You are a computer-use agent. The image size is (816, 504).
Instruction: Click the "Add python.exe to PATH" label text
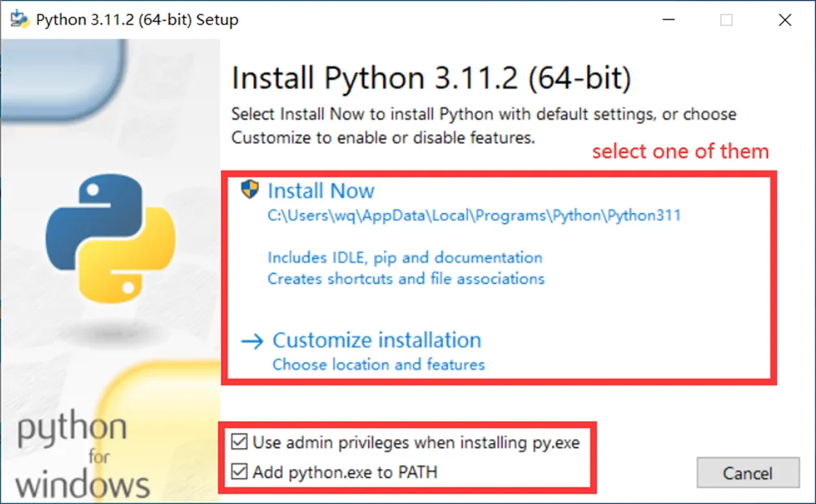345,471
